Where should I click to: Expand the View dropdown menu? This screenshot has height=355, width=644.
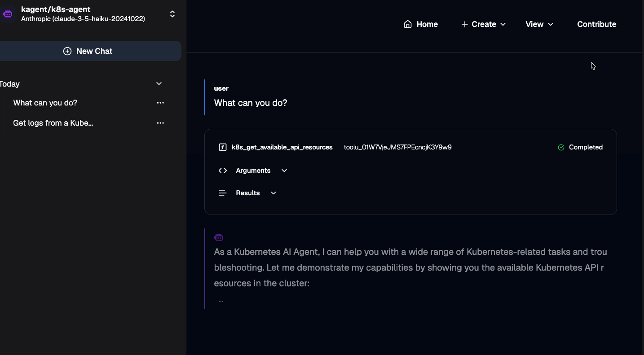point(539,24)
